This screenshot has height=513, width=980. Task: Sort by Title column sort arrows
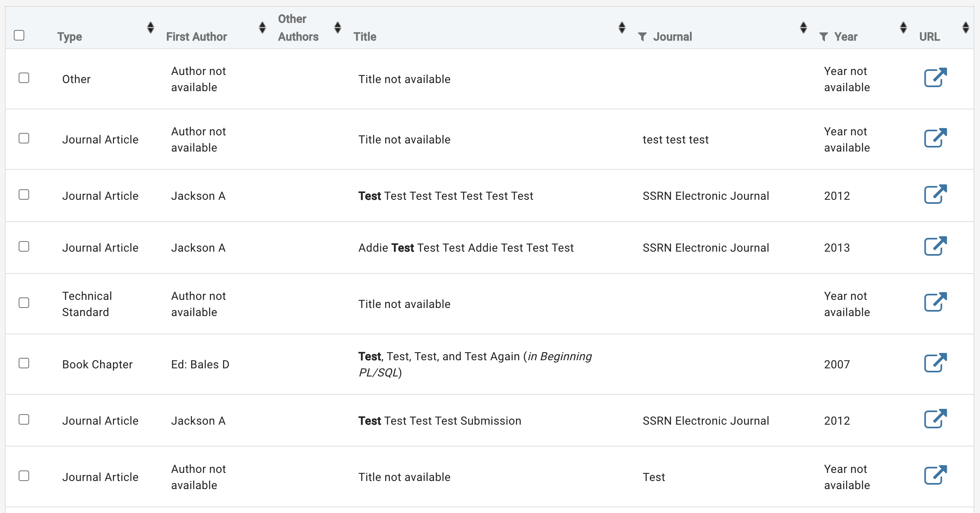[x=622, y=28]
